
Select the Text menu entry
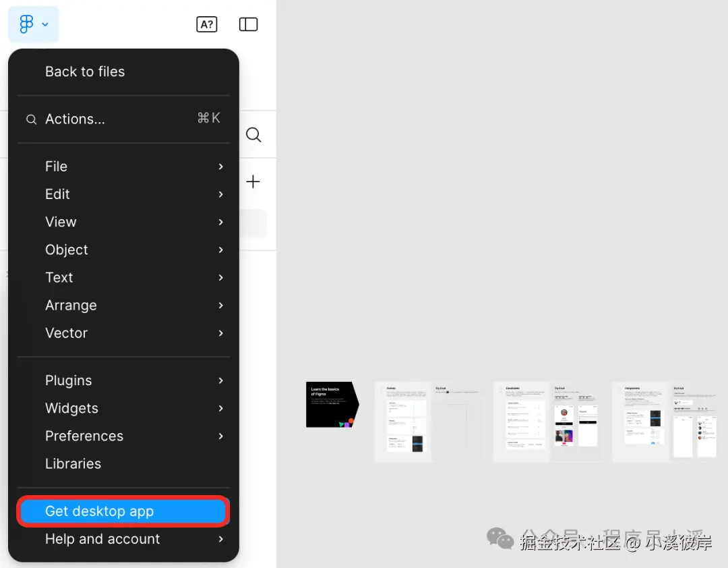tap(59, 277)
